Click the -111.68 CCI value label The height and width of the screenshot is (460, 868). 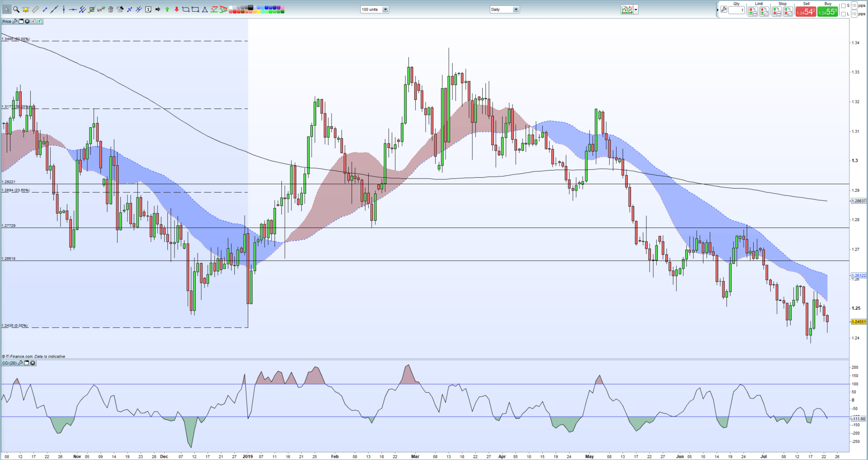click(x=859, y=419)
